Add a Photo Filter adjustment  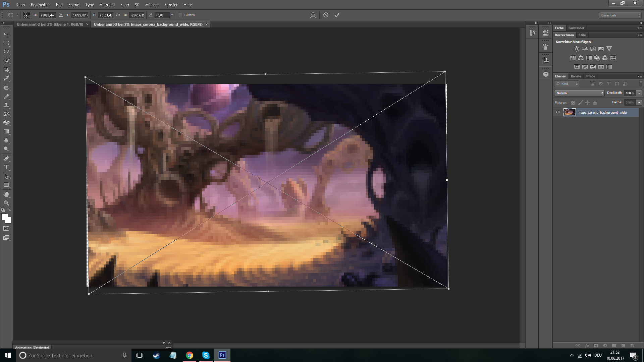pos(597,58)
